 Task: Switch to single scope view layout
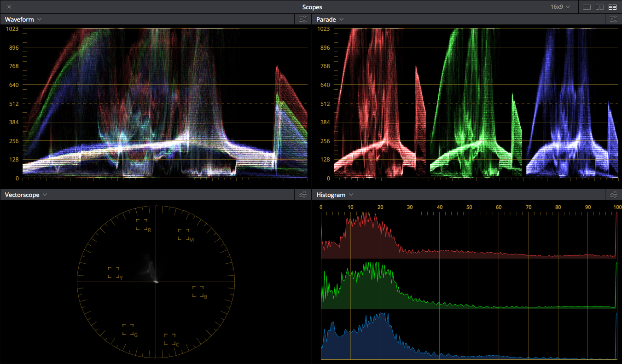click(x=587, y=7)
